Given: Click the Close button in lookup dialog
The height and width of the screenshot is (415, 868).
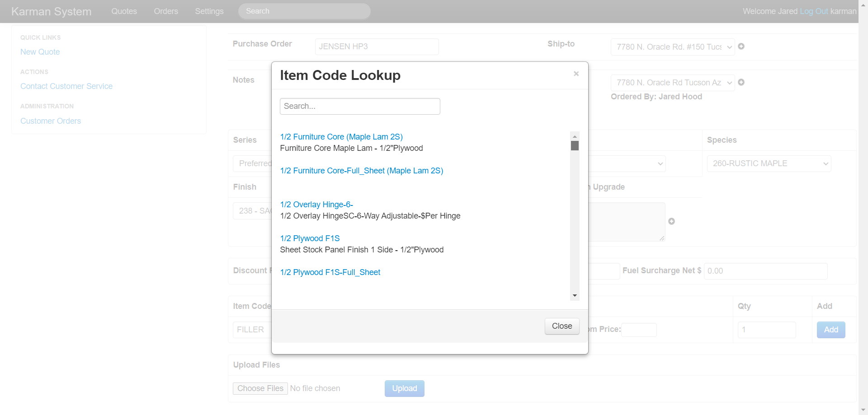Looking at the screenshot, I should coord(562,326).
